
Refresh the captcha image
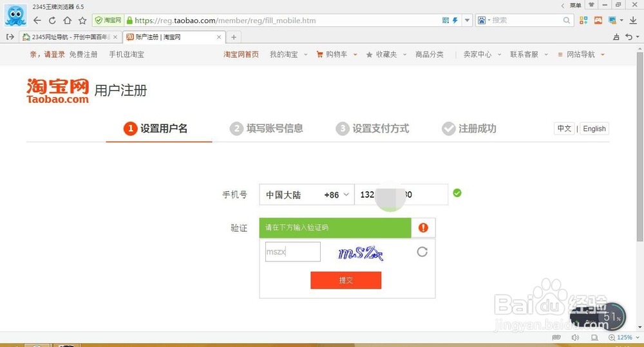tap(422, 252)
